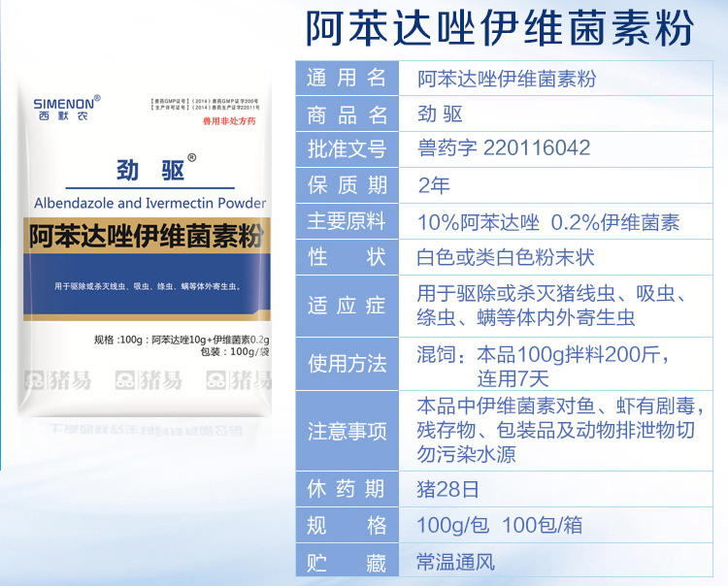
Task: Click the 通用名 row label
Action: click(347, 79)
